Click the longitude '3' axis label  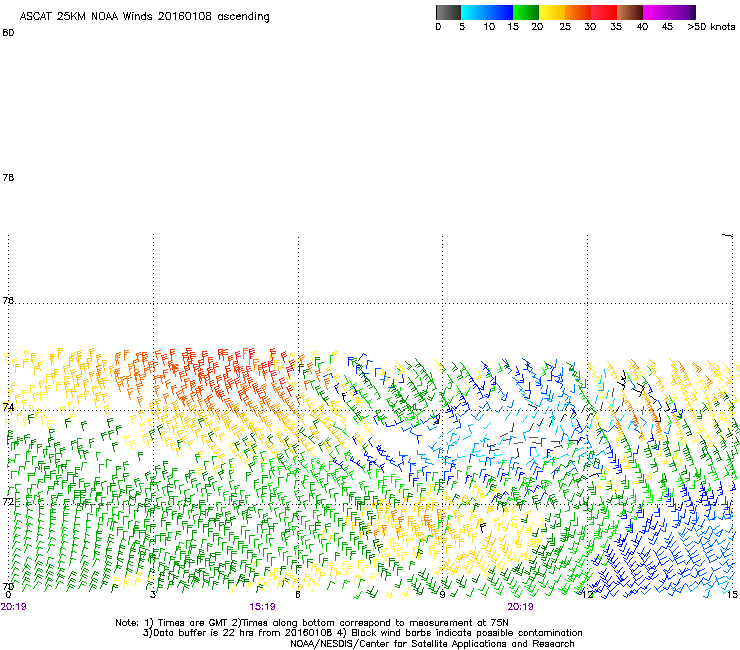click(x=153, y=595)
